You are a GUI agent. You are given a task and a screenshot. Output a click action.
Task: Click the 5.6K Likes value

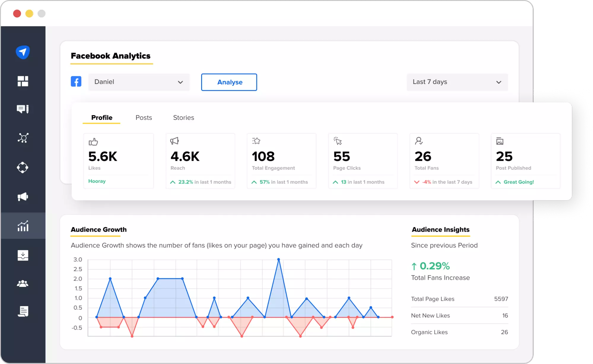(x=103, y=156)
